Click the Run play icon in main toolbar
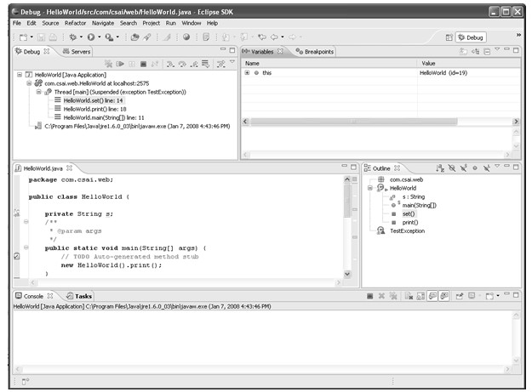Image resolution: width=532 pixels, height=392 pixels. (91, 37)
